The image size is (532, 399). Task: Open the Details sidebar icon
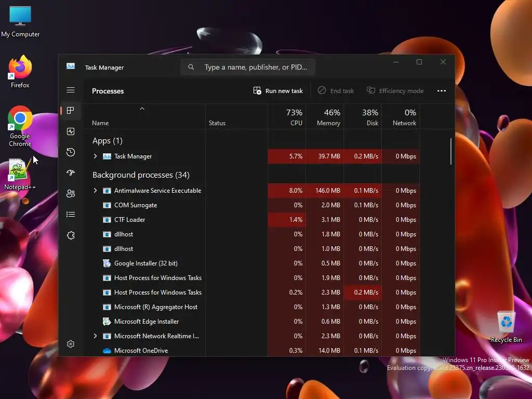click(x=71, y=215)
